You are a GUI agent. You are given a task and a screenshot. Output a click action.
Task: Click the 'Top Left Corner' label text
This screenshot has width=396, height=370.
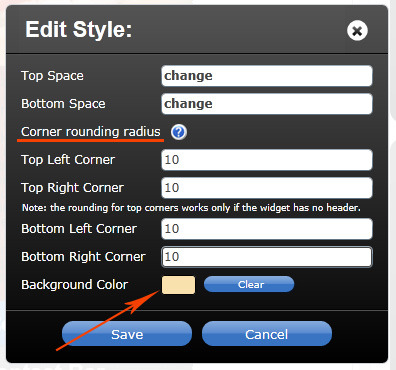tap(68, 160)
